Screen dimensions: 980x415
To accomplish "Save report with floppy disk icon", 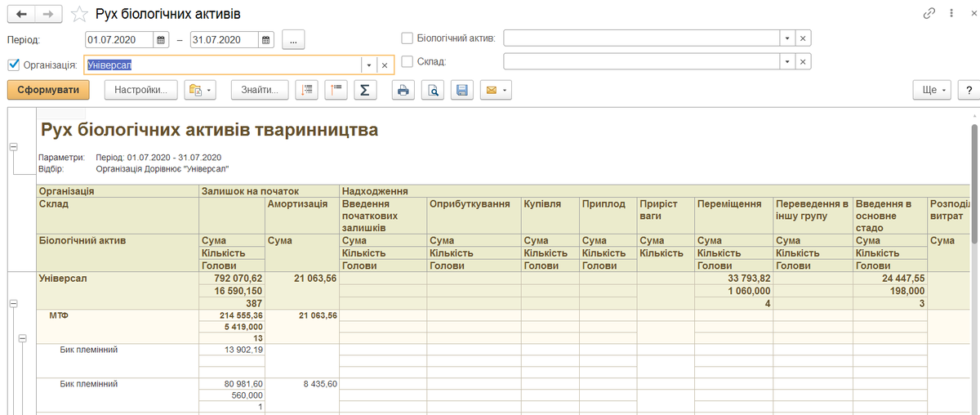I will [x=462, y=91].
